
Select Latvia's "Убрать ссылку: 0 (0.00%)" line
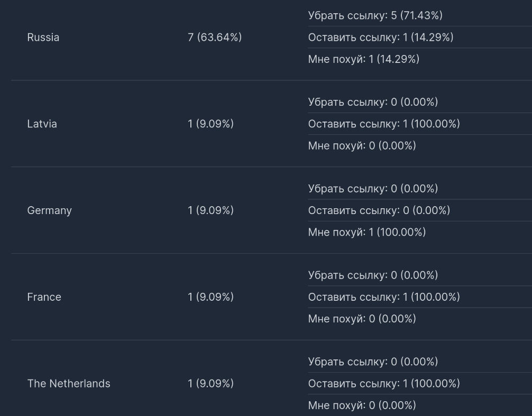373,102
